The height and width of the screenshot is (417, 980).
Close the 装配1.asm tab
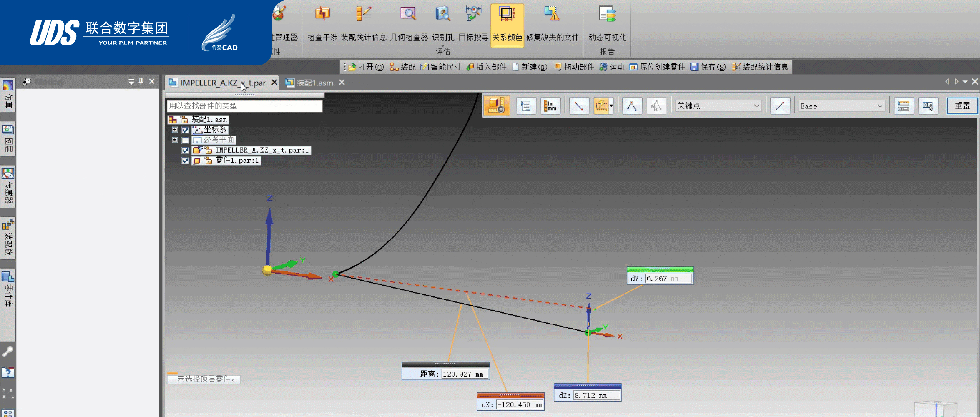tap(342, 82)
